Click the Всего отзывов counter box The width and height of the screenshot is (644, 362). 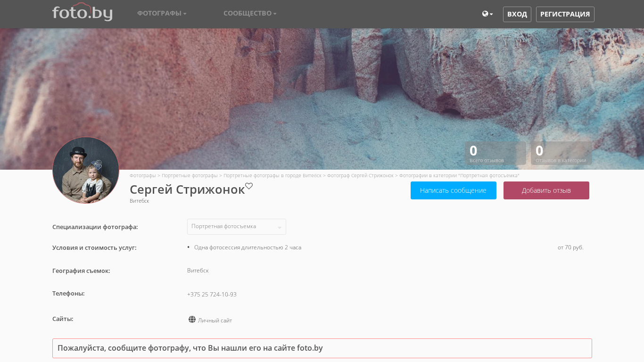(x=495, y=153)
